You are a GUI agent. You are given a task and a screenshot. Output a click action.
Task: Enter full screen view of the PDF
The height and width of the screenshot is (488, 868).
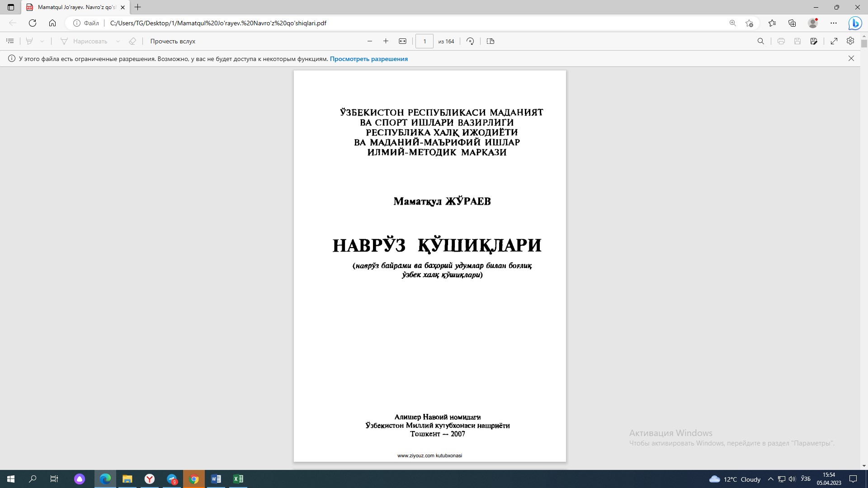tap(834, 41)
